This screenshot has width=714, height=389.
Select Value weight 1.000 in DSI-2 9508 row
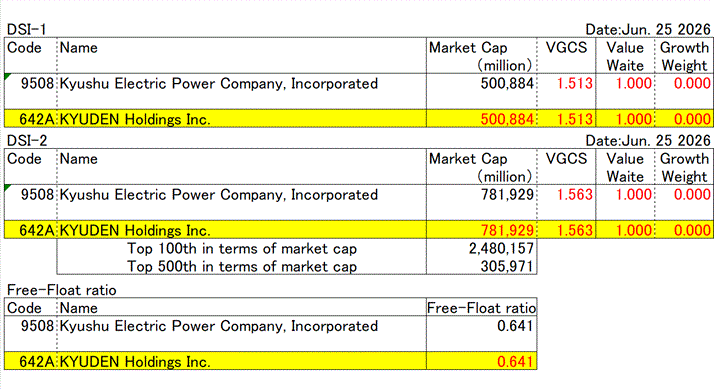(633, 194)
